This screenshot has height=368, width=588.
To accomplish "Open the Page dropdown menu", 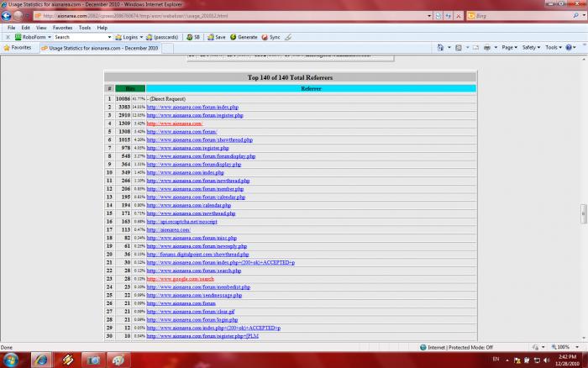I will click(508, 48).
